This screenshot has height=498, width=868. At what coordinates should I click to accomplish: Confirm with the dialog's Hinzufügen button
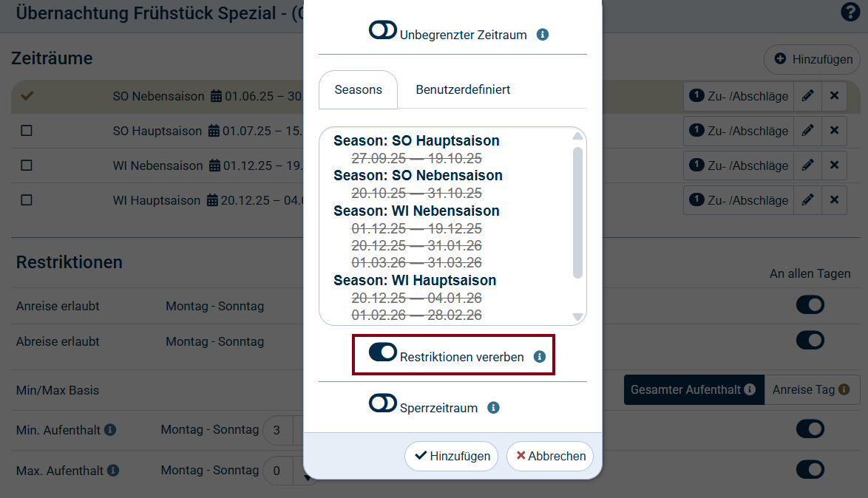pyautogui.click(x=452, y=457)
